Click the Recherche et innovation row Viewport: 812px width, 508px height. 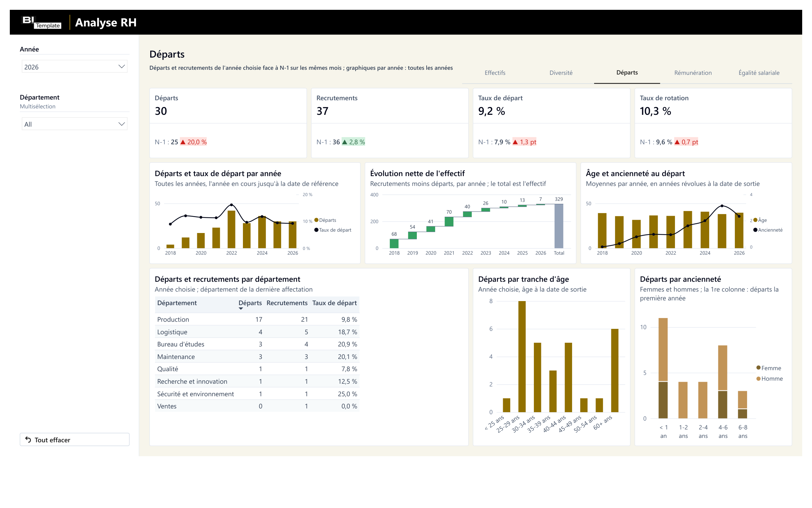257,381
